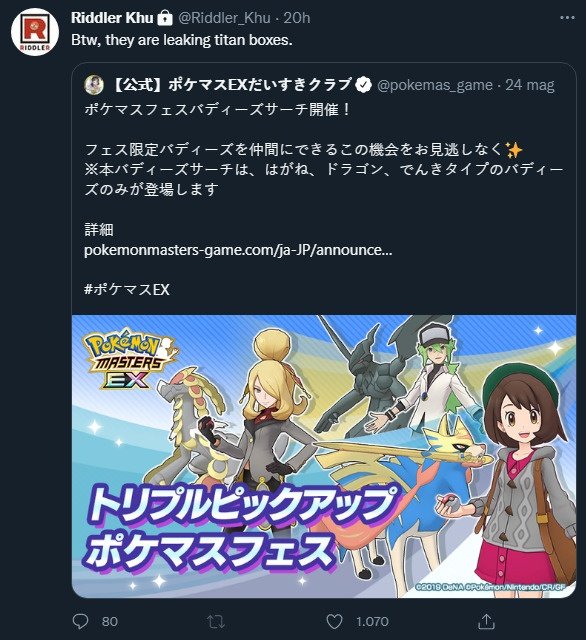Click the 80 replies count
Viewport: 586px width, 640px height.
tap(110, 622)
